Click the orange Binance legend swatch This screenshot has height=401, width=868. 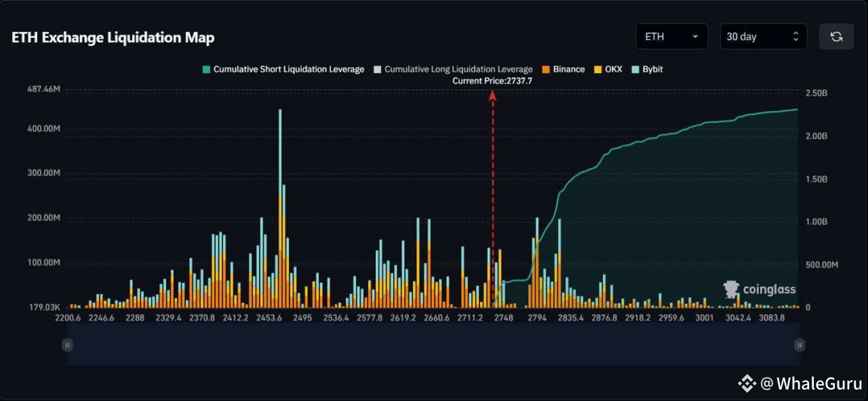click(546, 69)
